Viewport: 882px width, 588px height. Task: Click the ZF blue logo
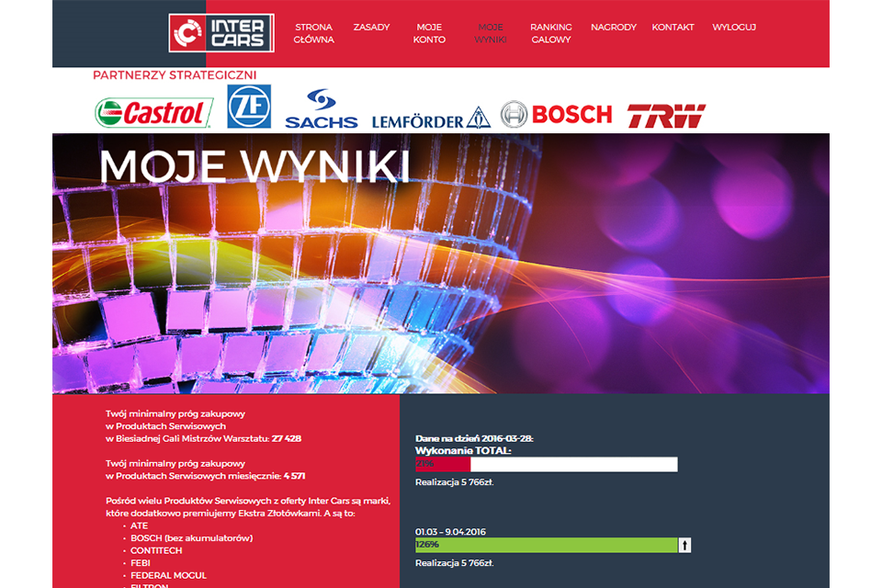tap(249, 107)
